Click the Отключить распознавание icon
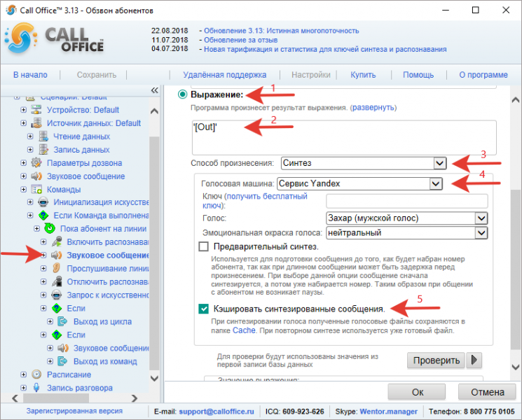 (x=57, y=281)
